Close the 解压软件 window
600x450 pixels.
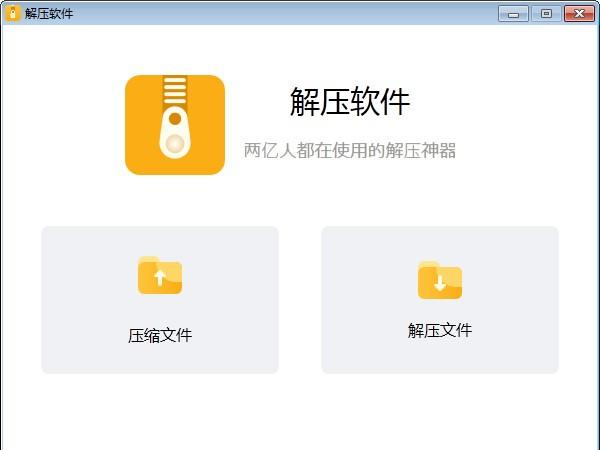click(x=579, y=14)
